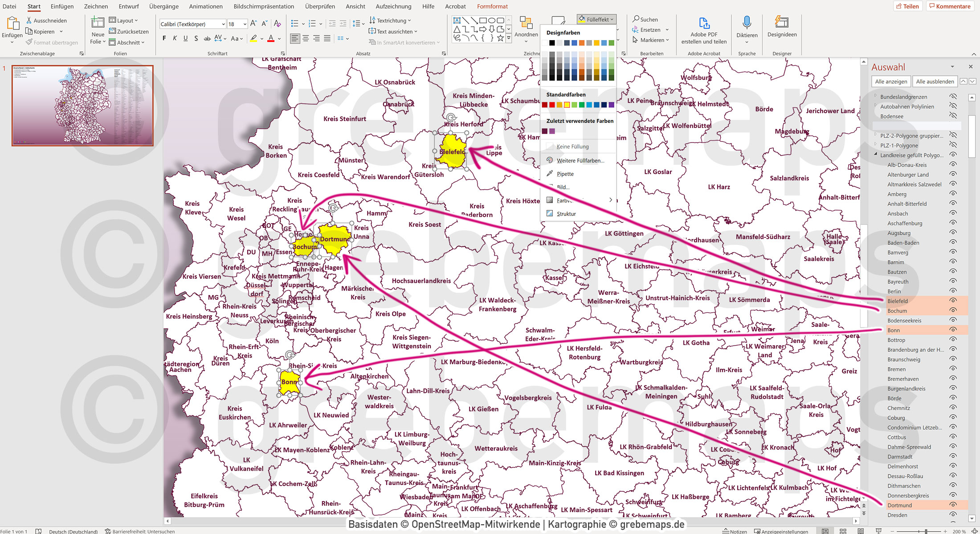The image size is (980, 534).
Task: Collapse Landkreise gefüllt Polygone group
Action: 875,155
